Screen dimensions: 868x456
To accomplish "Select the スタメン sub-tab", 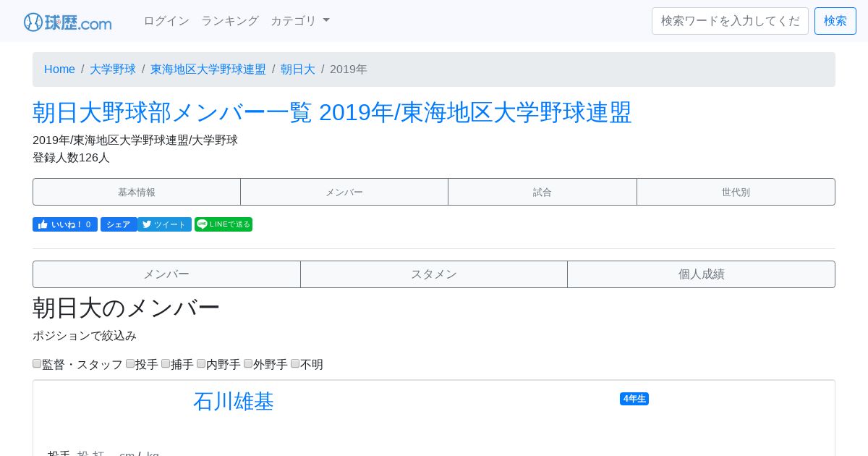I will coord(434,274).
